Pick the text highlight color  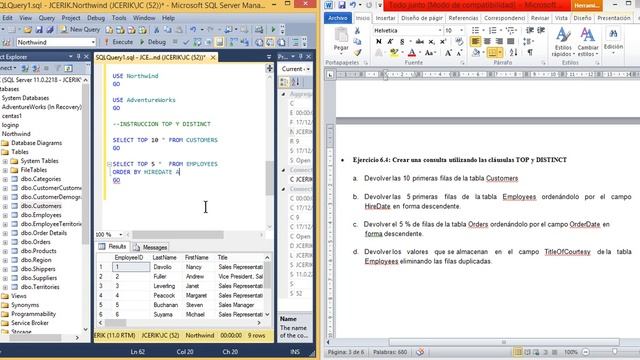pyautogui.click(x=393, y=53)
